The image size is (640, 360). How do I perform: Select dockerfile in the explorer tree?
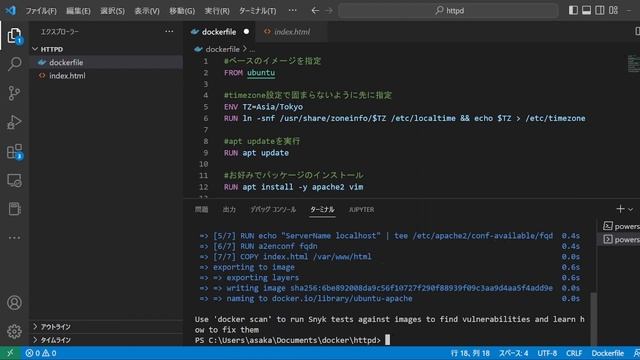point(107,62)
